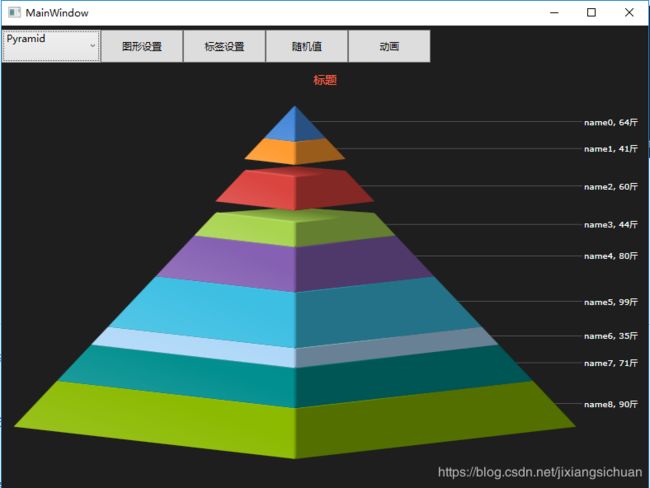Open the 标签设置 button
The width and height of the screenshot is (650, 488).
coord(224,46)
